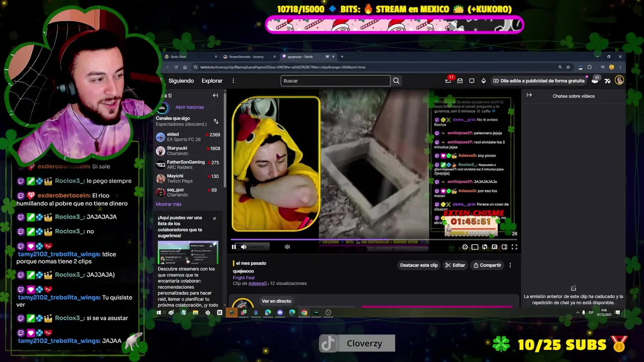Open the Fright Fest category link
Viewport: 644px width, 362px height.
tap(244, 278)
